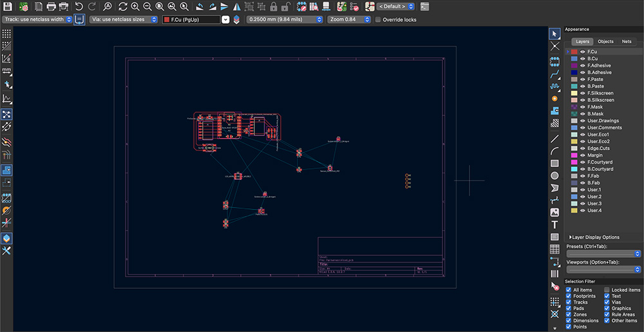644x332 pixels.
Task: Hide the F.Silkscreen layer via eye icon
Action: point(582,93)
